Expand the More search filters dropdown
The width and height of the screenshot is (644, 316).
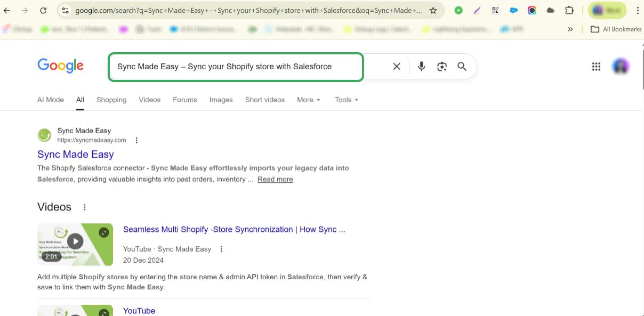coord(309,100)
